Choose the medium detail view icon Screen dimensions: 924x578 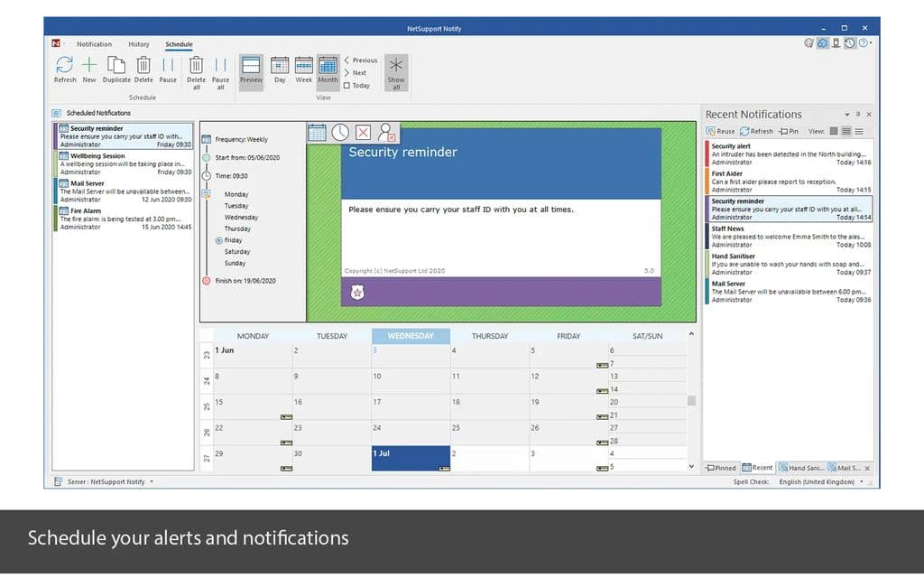[846, 132]
